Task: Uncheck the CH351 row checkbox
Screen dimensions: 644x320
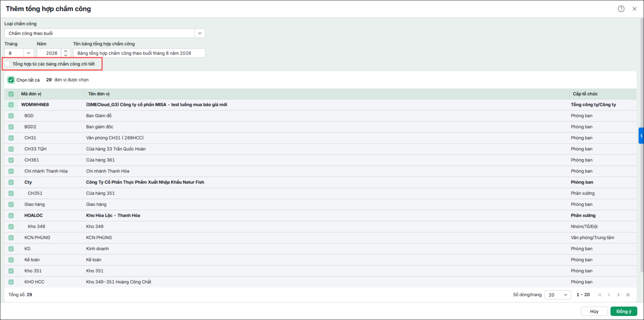Action: 11,193
